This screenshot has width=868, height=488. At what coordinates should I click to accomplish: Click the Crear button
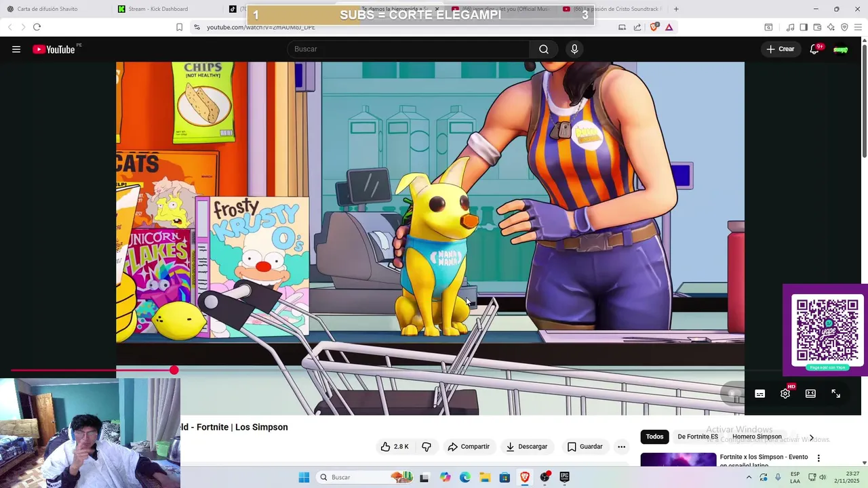(x=780, y=49)
